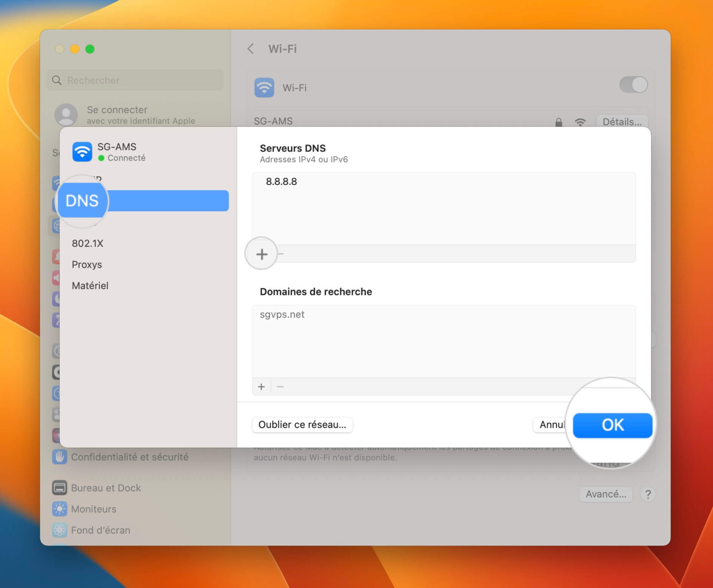Click Oublier ce réseau button
The width and height of the screenshot is (713, 588).
pyautogui.click(x=302, y=425)
